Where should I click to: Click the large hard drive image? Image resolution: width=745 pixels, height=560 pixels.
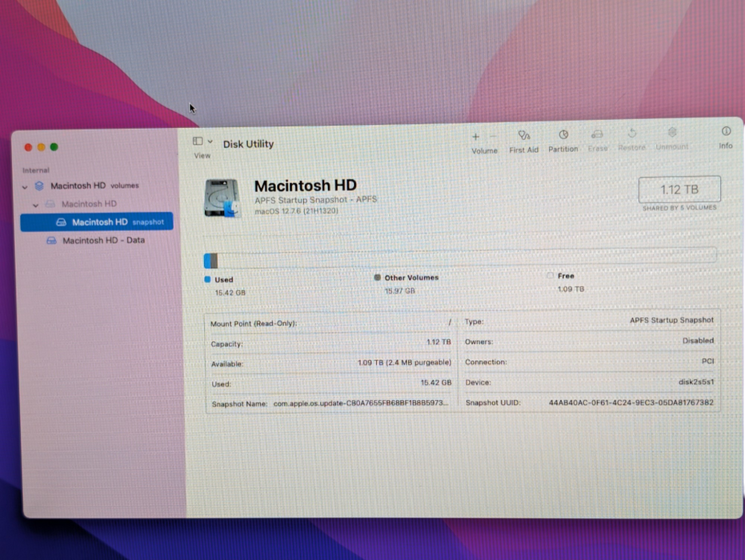pyautogui.click(x=222, y=198)
